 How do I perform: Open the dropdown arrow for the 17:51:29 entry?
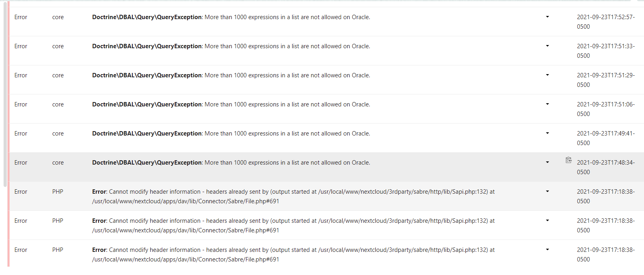point(547,75)
